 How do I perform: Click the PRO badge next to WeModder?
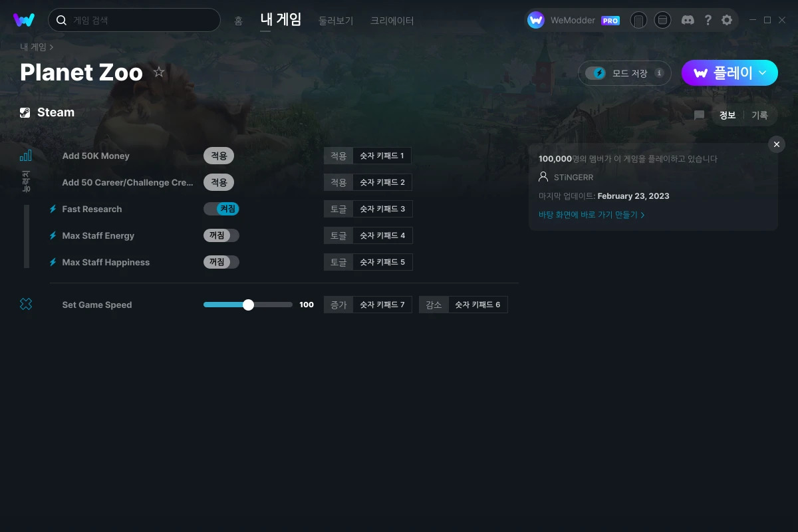coord(610,21)
